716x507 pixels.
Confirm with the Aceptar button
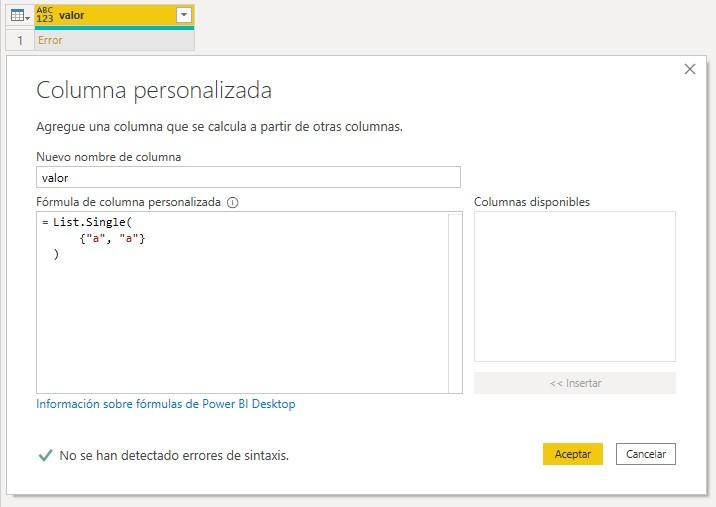pos(572,454)
